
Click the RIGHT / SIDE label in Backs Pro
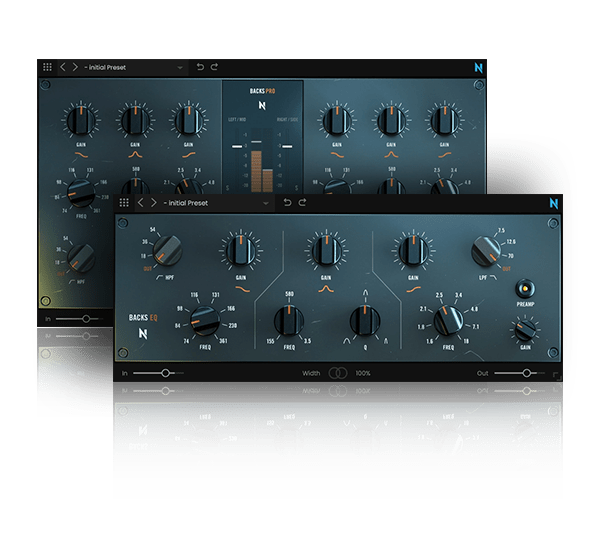click(287, 119)
